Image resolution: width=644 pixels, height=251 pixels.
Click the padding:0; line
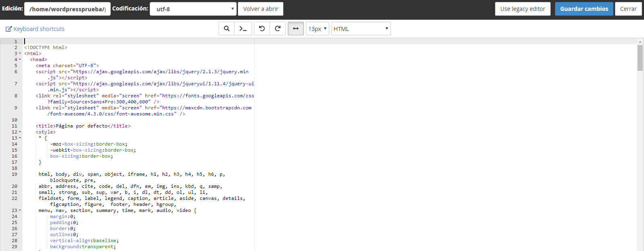pos(64,222)
